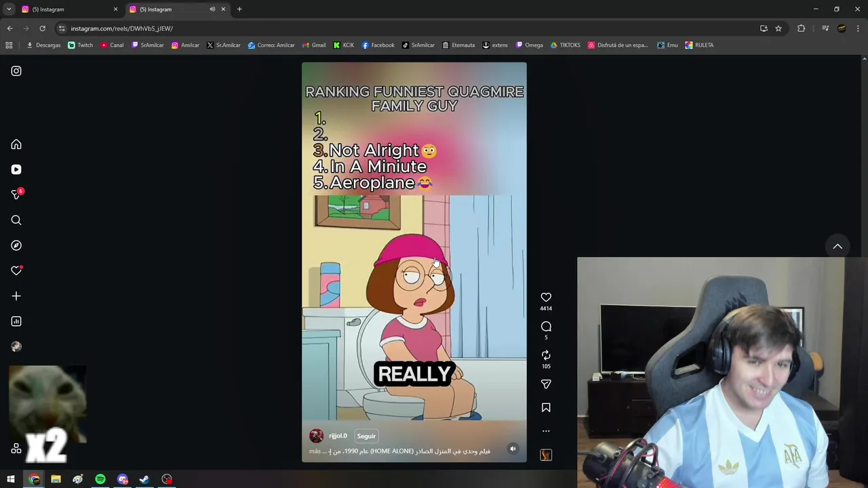Expand the reel caption with 'más'
This screenshot has height=488, width=868.
point(315,451)
